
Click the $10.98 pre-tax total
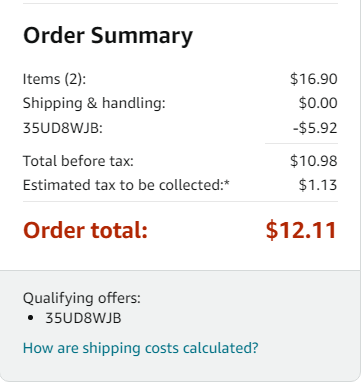314,161
